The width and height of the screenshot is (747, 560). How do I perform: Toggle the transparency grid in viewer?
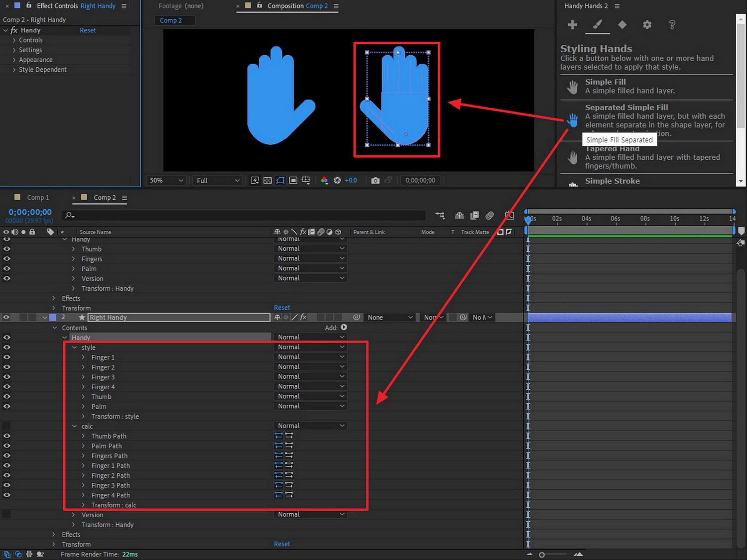(267, 180)
